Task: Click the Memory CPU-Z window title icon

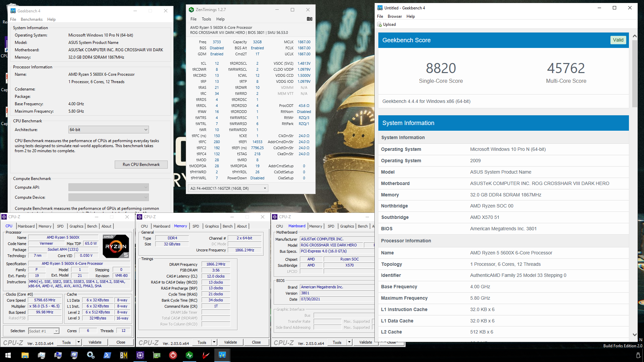Action: point(140,217)
